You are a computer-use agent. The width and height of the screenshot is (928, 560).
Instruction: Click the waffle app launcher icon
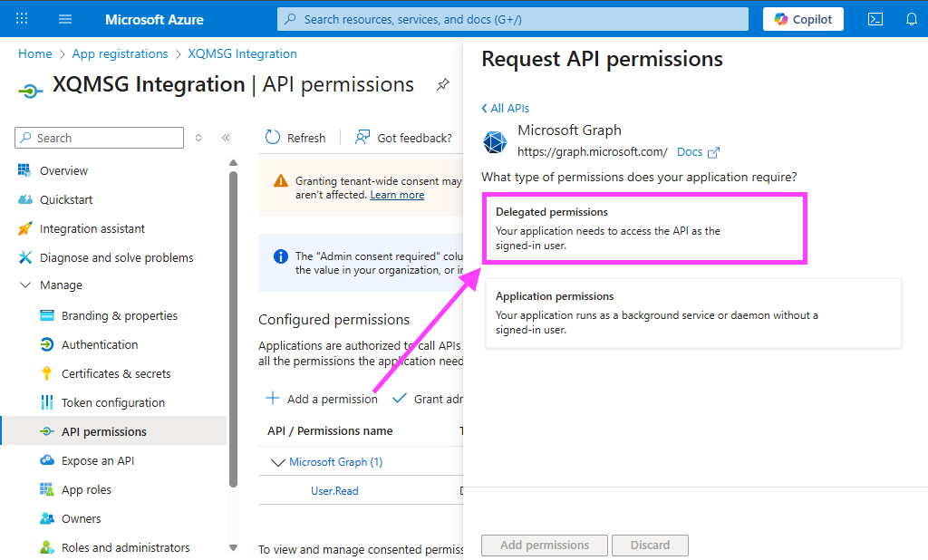click(22, 19)
